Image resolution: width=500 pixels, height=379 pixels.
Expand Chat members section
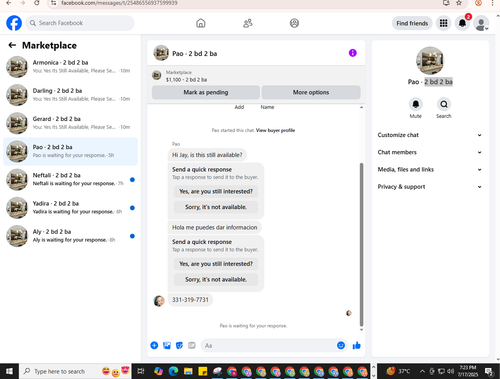(430, 152)
